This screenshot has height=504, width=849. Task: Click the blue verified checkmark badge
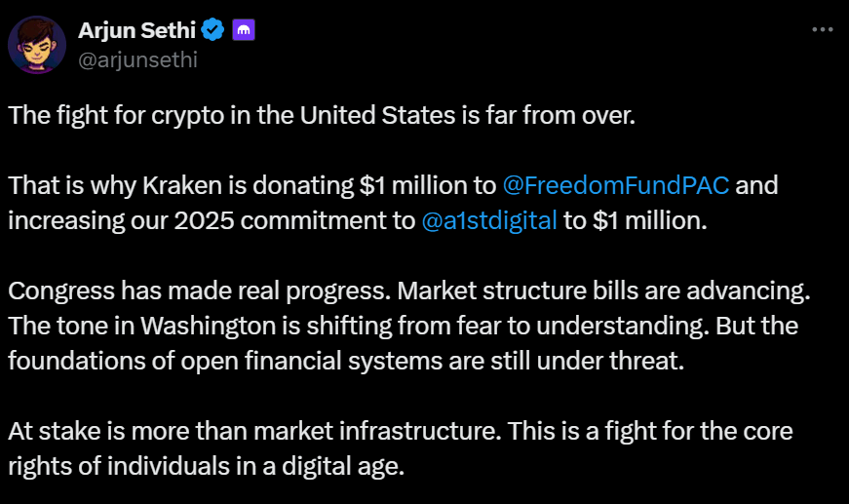[213, 31]
